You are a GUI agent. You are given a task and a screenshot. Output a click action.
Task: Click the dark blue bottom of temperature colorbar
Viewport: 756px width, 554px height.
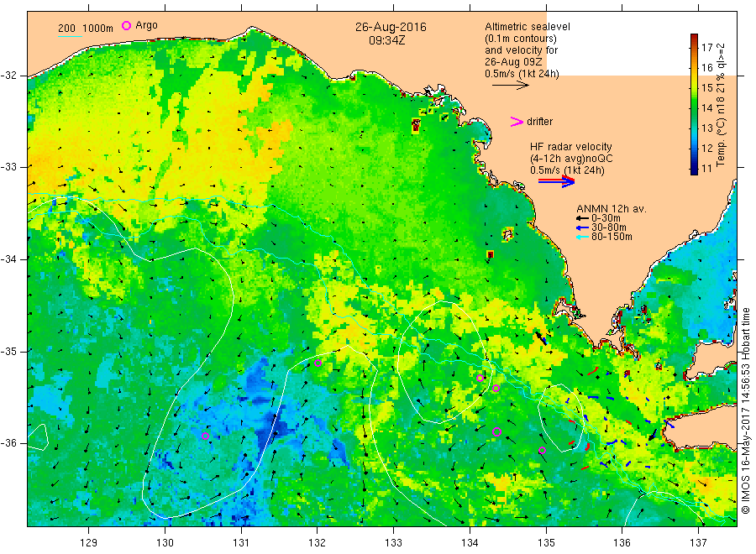pos(695,170)
